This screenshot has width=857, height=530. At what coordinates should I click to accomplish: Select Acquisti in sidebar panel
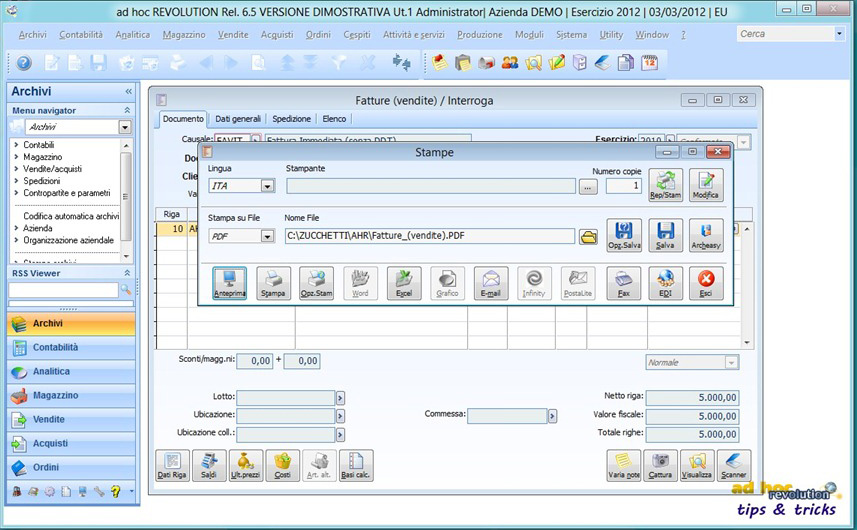pyautogui.click(x=71, y=444)
